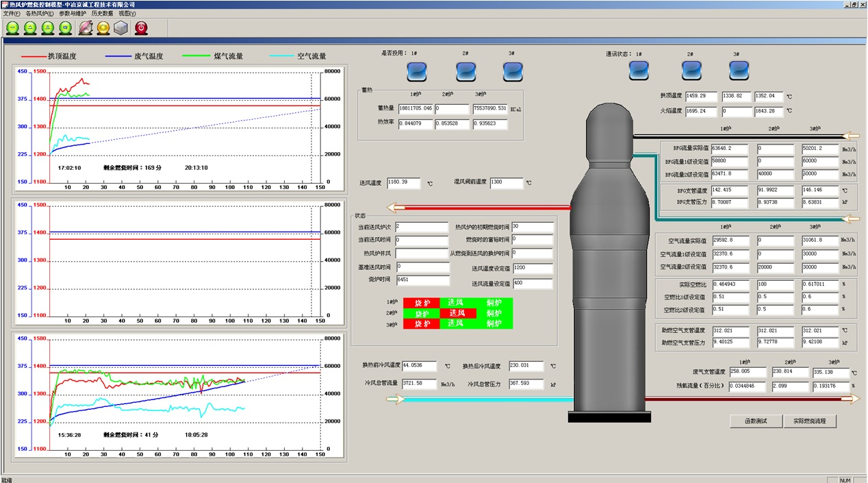Click the third green toolbar icon

47,28
